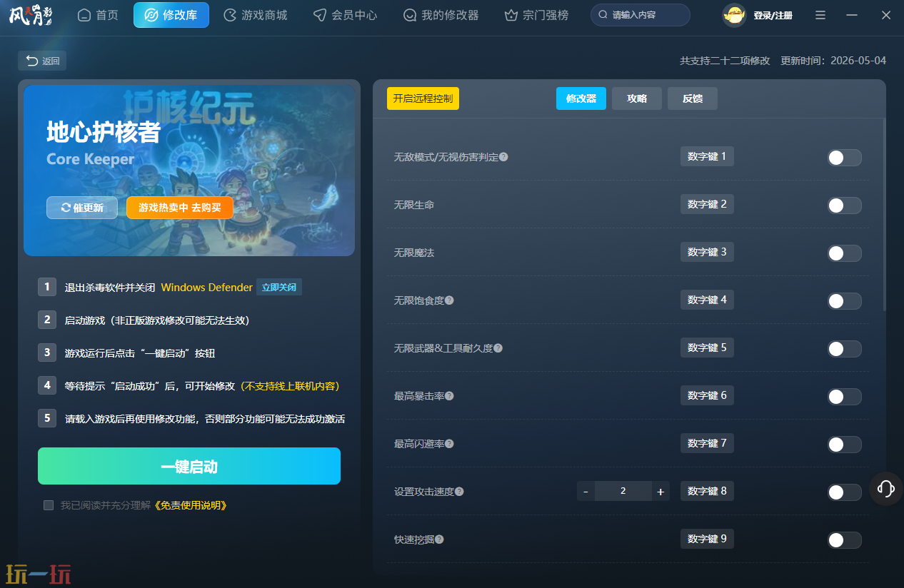Click the 风灵月影 logo at top left

tap(31, 15)
